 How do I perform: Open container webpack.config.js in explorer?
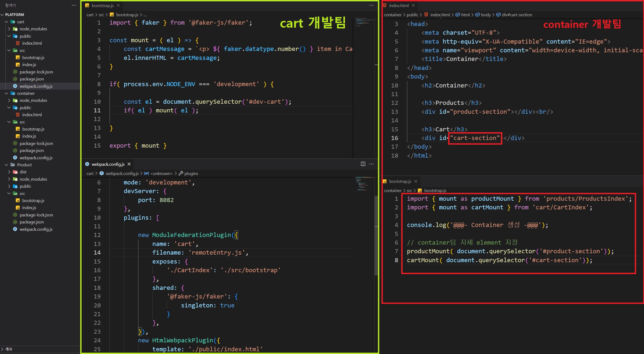(36, 158)
